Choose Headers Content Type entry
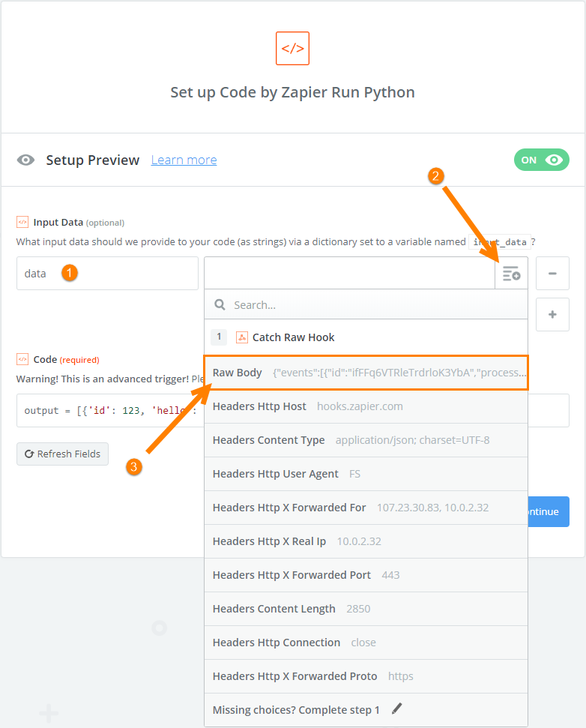 tap(366, 440)
